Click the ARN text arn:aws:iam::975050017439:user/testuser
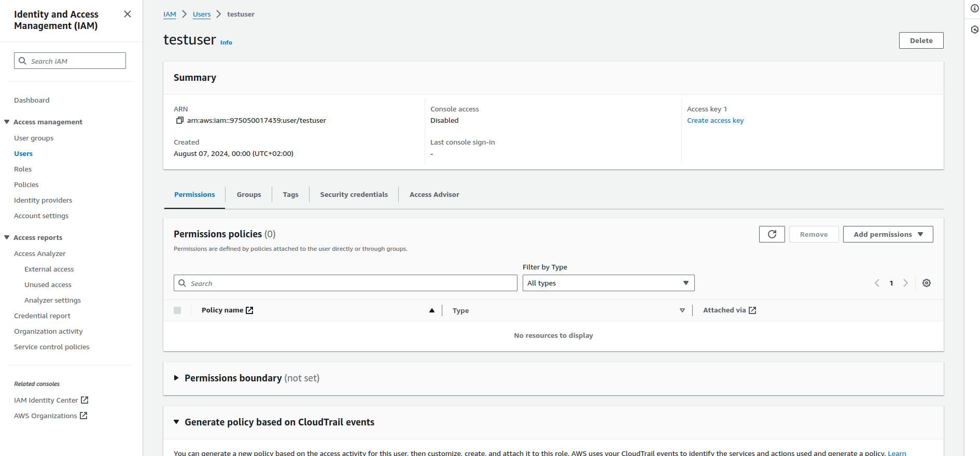 pyautogui.click(x=257, y=120)
